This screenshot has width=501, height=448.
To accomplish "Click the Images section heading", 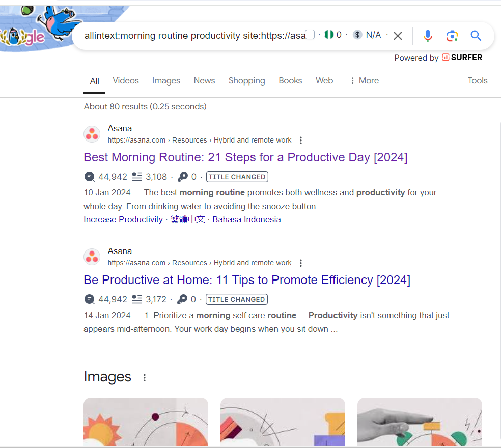I will (x=107, y=377).
